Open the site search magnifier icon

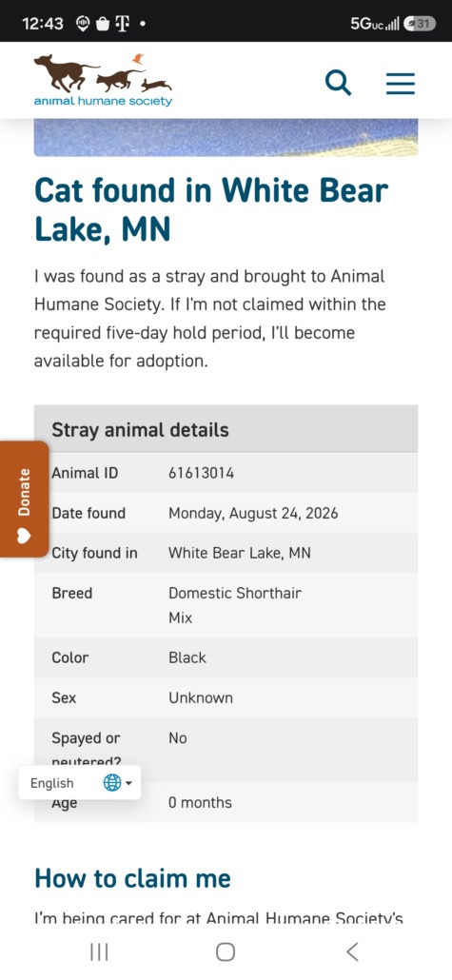click(338, 83)
